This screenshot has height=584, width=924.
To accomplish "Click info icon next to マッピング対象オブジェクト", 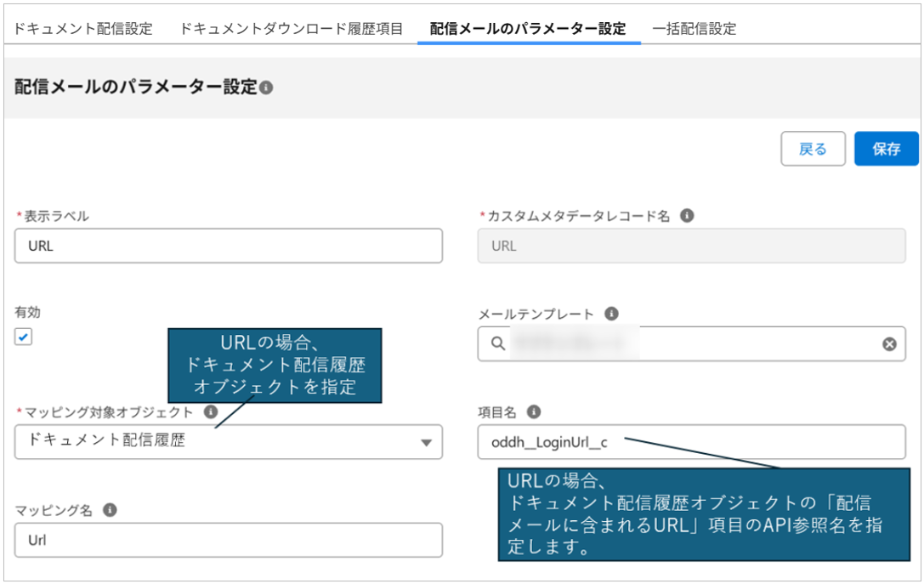I will click(x=211, y=412).
